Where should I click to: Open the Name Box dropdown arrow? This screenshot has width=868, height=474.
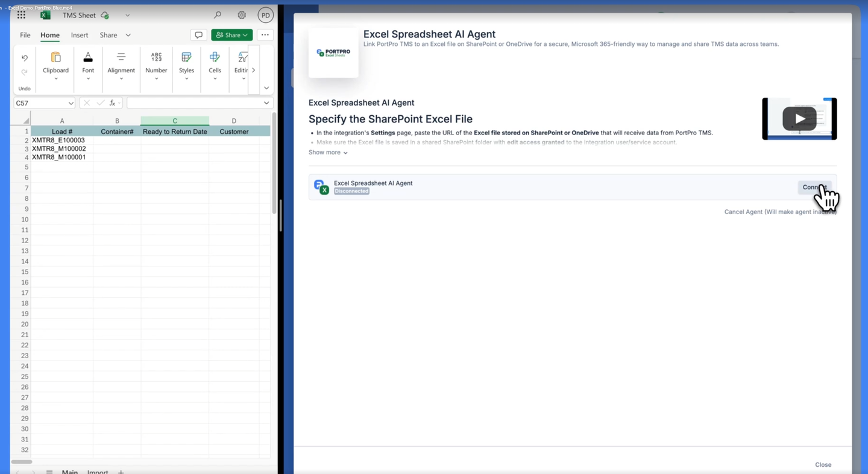71,103
